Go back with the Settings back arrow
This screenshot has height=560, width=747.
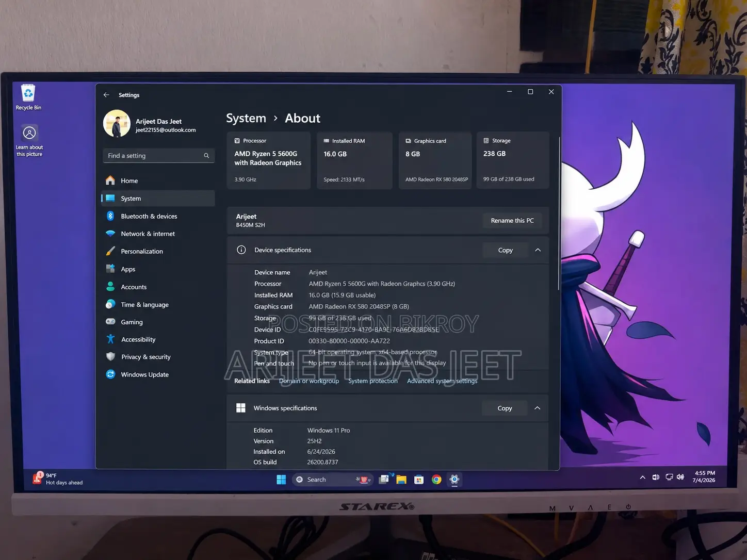click(106, 95)
